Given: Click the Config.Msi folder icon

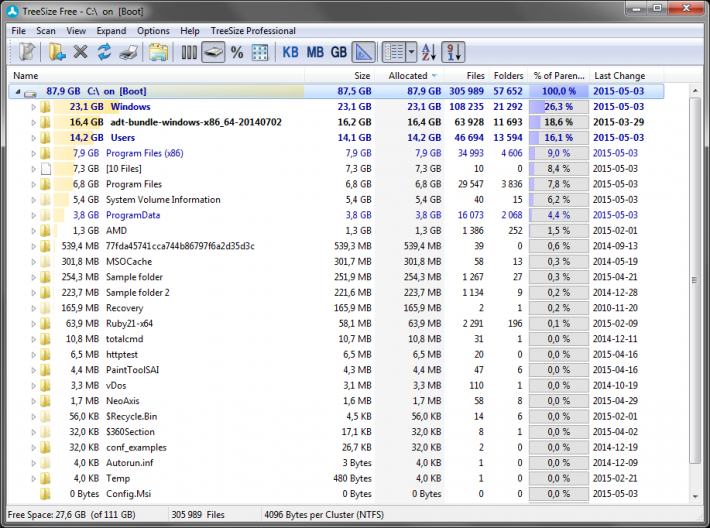Looking at the screenshot, I should [x=45, y=494].
